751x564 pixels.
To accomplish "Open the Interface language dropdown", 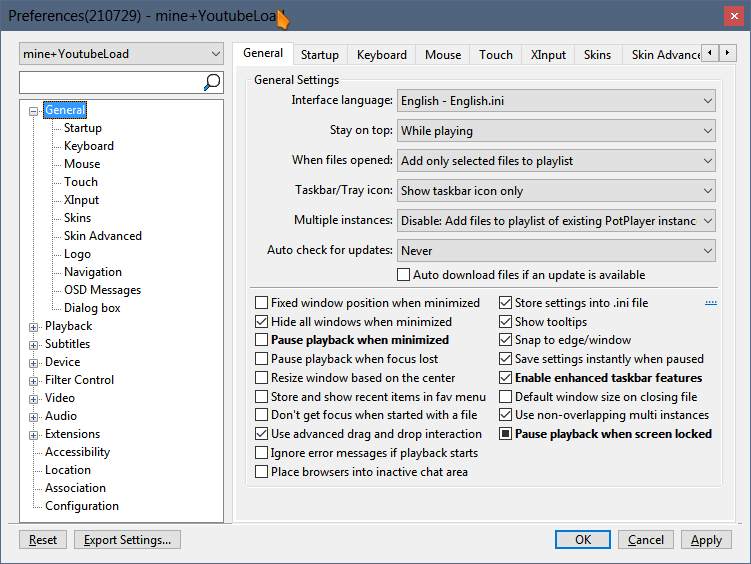I will [x=556, y=101].
